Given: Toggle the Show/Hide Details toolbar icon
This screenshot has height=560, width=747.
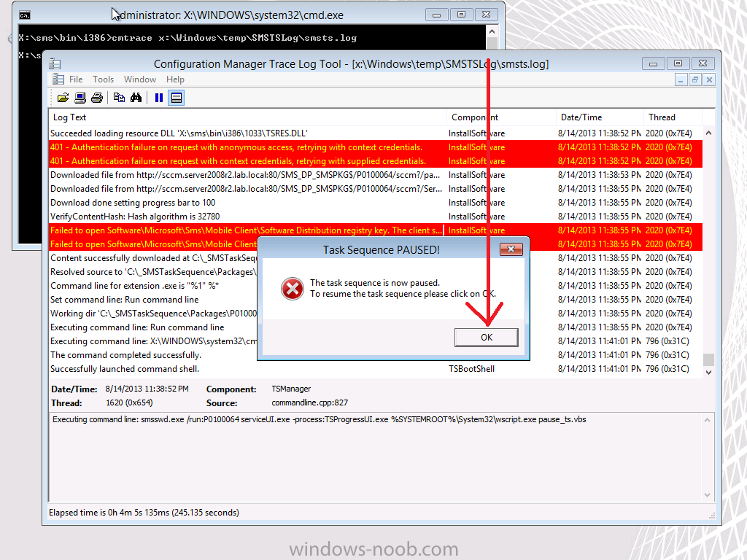Looking at the screenshot, I should click(x=177, y=98).
